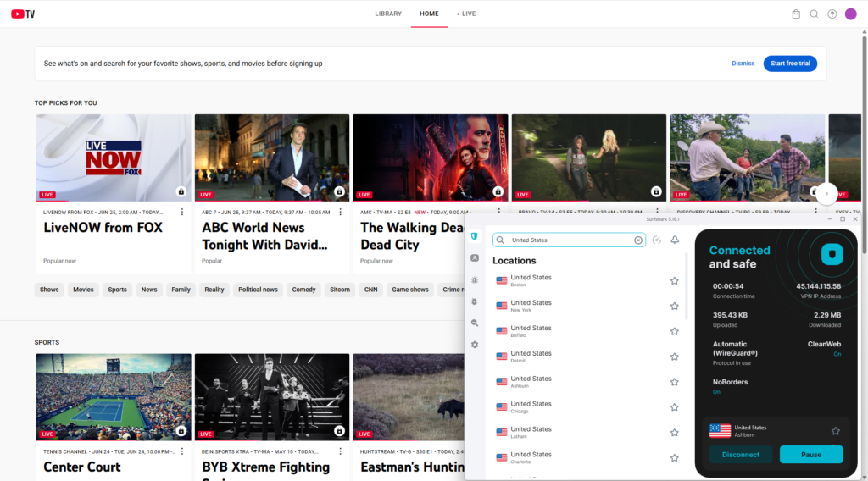Star the connected Ashburn location card
Viewport: 868px width, 481px height.
coord(835,431)
